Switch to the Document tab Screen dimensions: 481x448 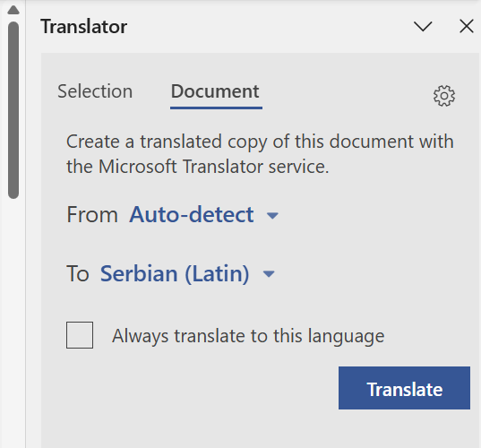tap(215, 91)
